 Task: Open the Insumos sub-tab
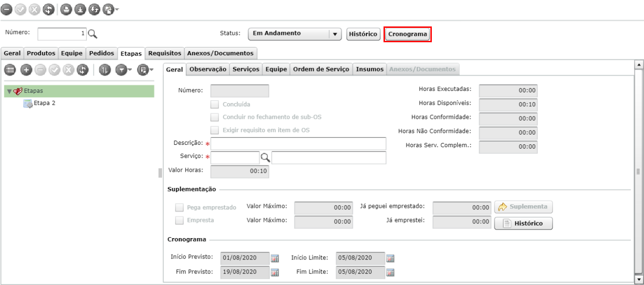(370, 69)
